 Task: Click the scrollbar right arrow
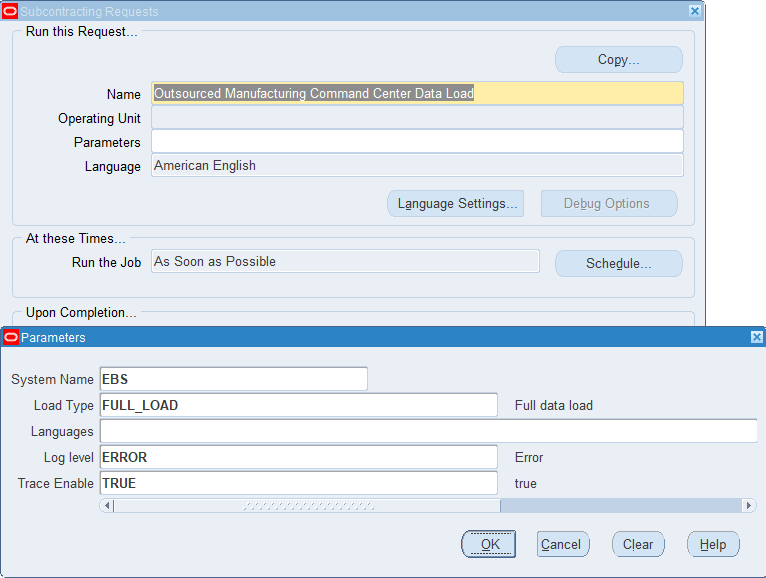[748, 505]
